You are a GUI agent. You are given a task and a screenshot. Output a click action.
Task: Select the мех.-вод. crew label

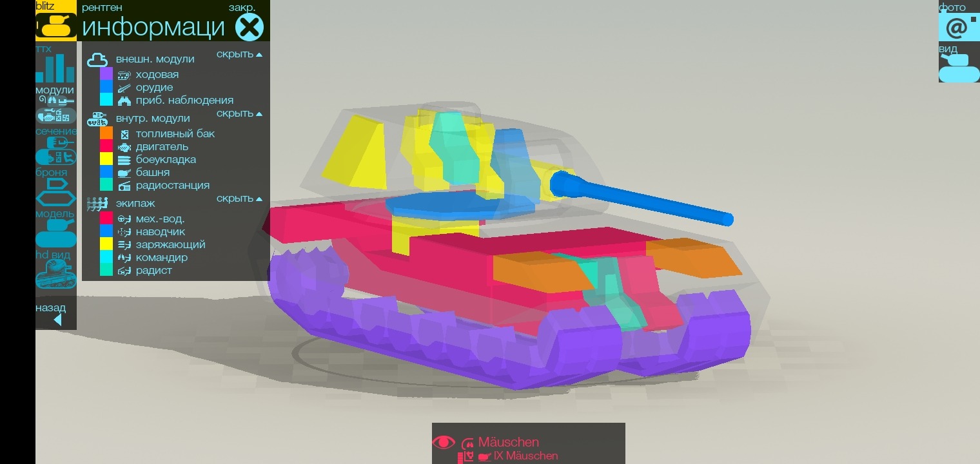[x=160, y=219]
